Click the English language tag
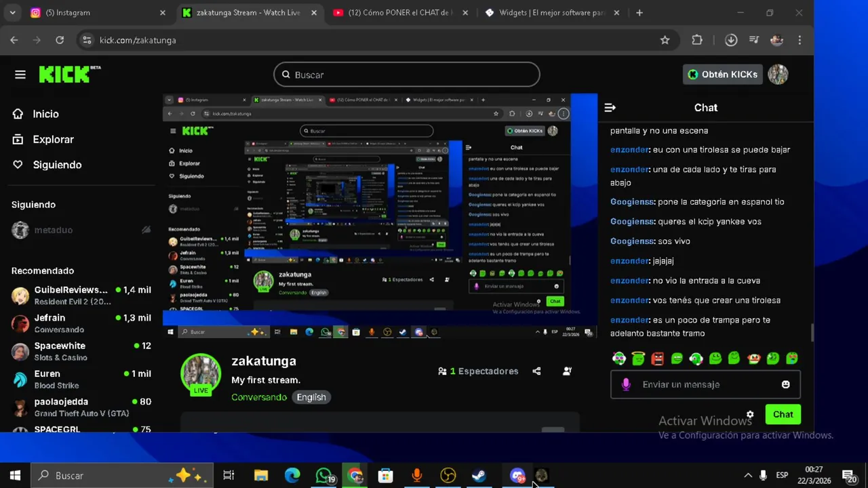This screenshot has width=868, height=488. (x=311, y=397)
